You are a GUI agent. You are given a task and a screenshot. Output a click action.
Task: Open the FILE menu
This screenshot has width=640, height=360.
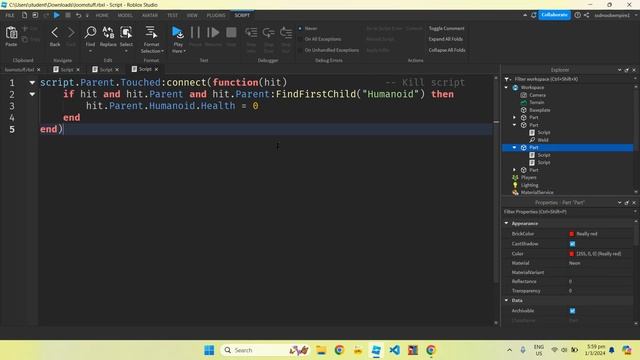(x=10, y=15)
